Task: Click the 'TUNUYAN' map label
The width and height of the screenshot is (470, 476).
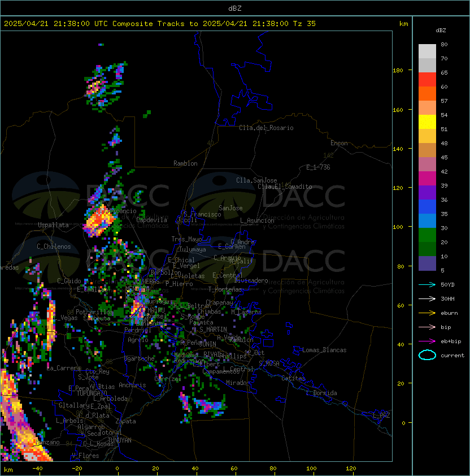Action: tap(120, 440)
